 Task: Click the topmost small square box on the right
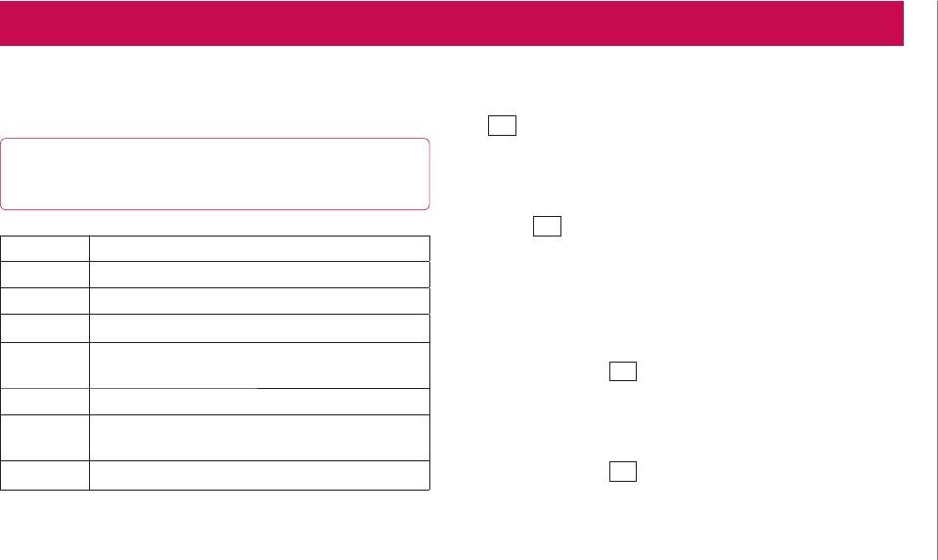pos(502,127)
